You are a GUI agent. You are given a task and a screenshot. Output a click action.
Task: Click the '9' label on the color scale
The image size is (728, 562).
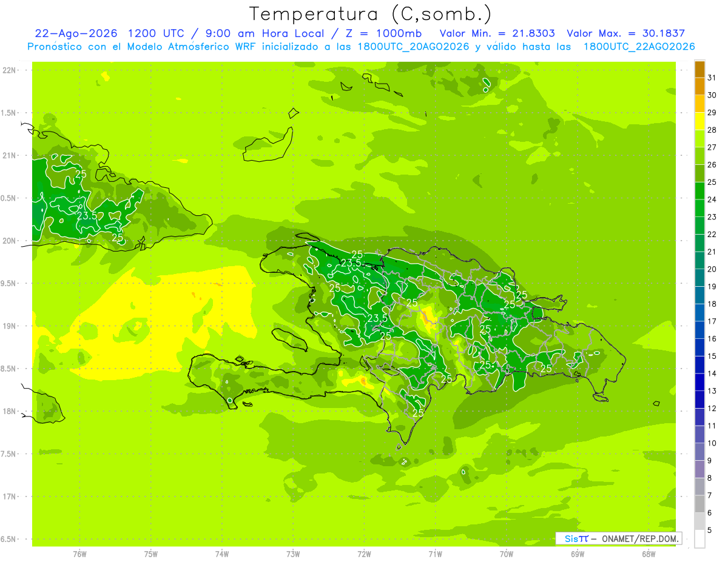pyautogui.click(x=709, y=461)
